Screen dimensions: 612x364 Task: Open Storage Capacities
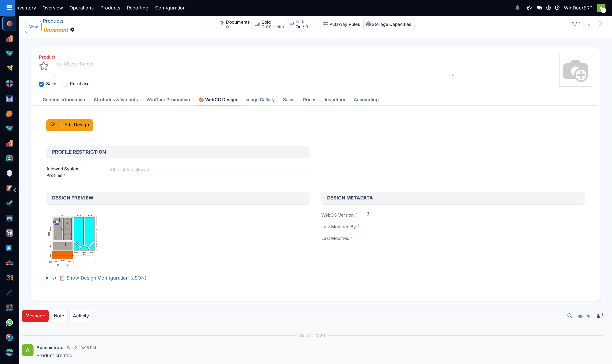389,24
